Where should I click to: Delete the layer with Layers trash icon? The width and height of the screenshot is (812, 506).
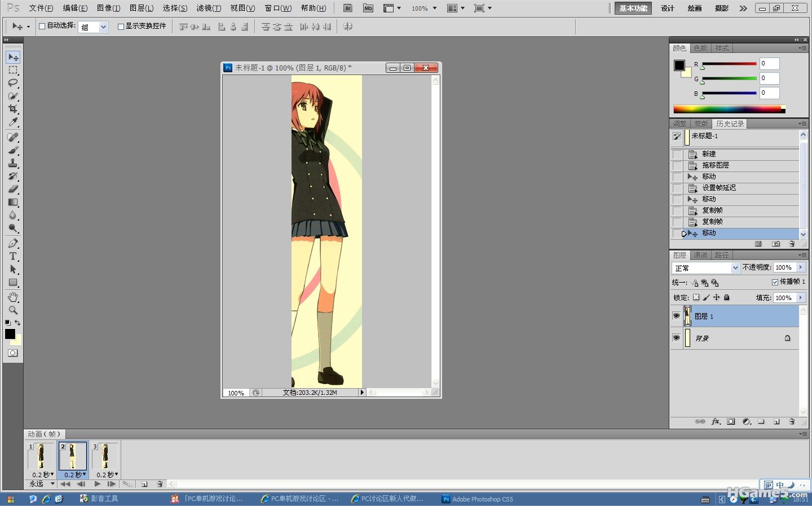[x=792, y=421]
